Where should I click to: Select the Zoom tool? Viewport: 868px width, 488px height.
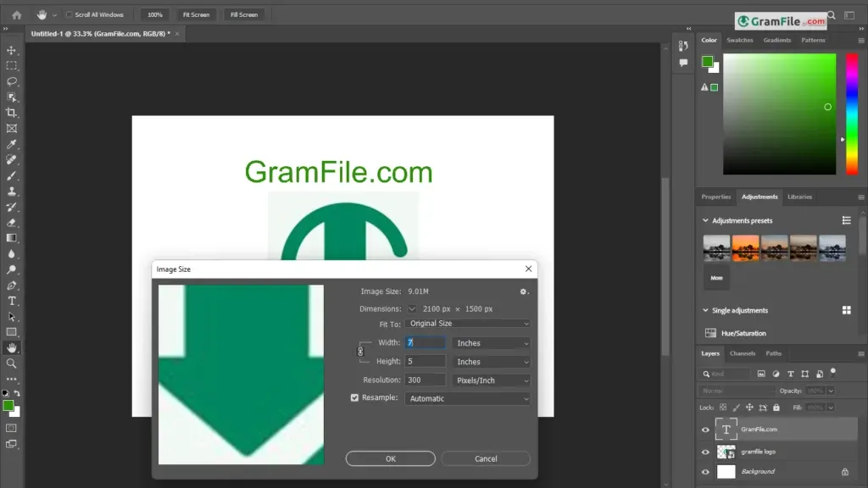12,363
